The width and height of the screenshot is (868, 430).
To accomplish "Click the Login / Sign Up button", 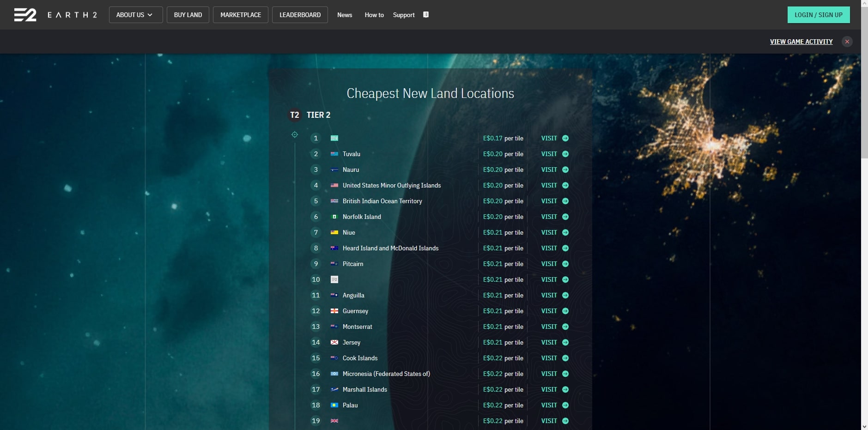I will coord(818,15).
